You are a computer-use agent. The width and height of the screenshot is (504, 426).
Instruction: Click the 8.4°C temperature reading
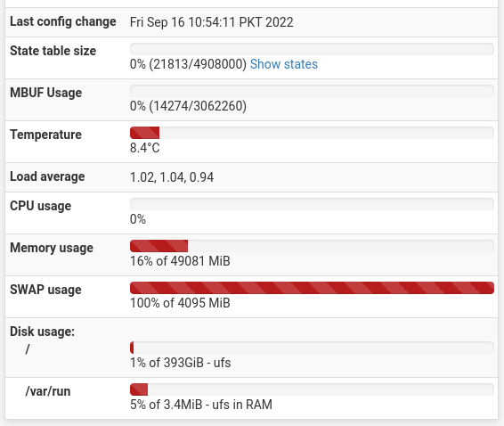144,148
